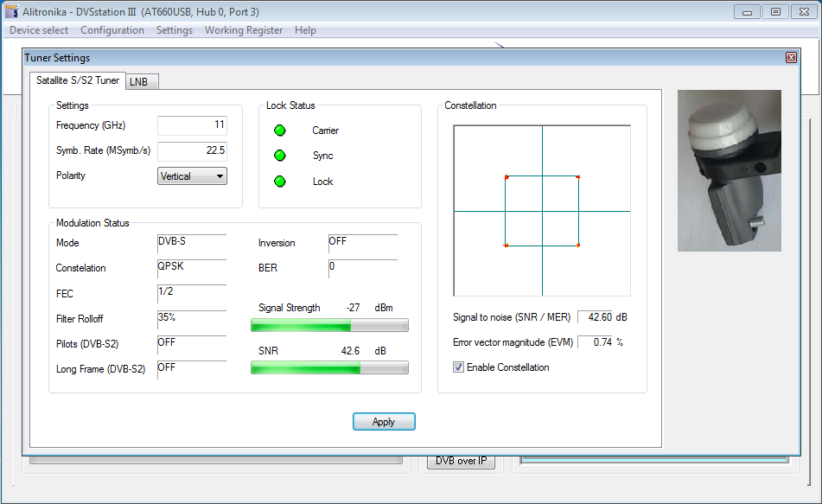Image resolution: width=822 pixels, height=504 pixels.
Task: Open the Configuration menu
Action: (x=112, y=30)
